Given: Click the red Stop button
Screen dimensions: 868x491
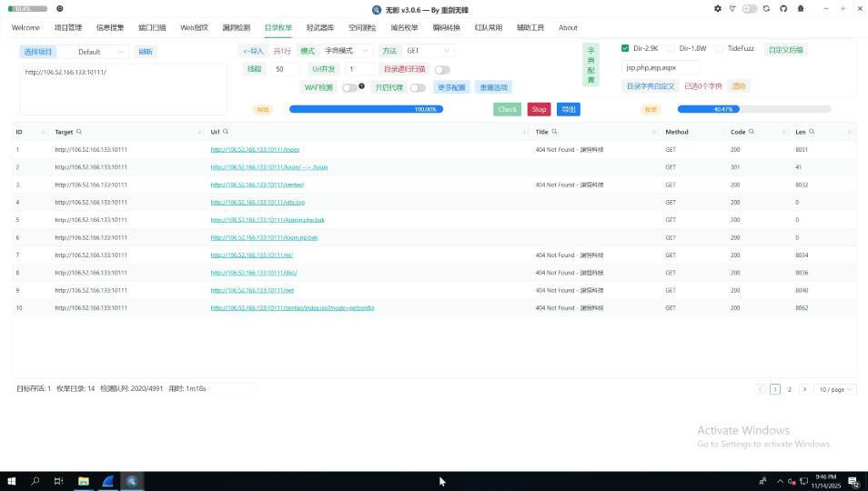Looking at the screenshot, I should 540,109.
